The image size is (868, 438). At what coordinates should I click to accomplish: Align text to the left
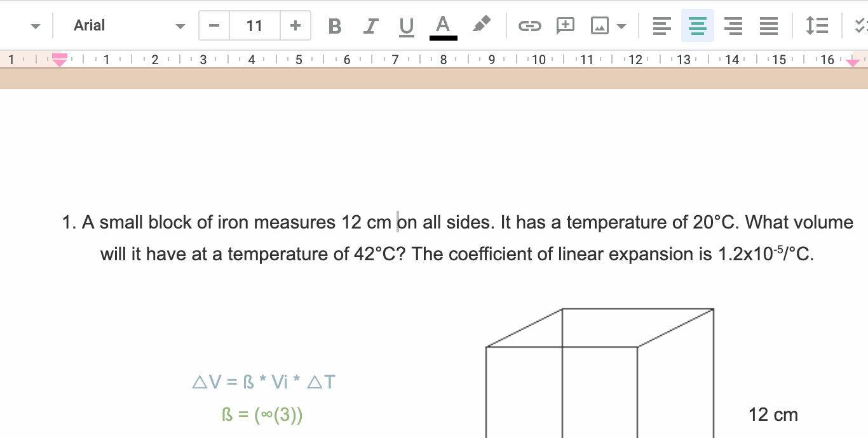click(x=661, y=26)
